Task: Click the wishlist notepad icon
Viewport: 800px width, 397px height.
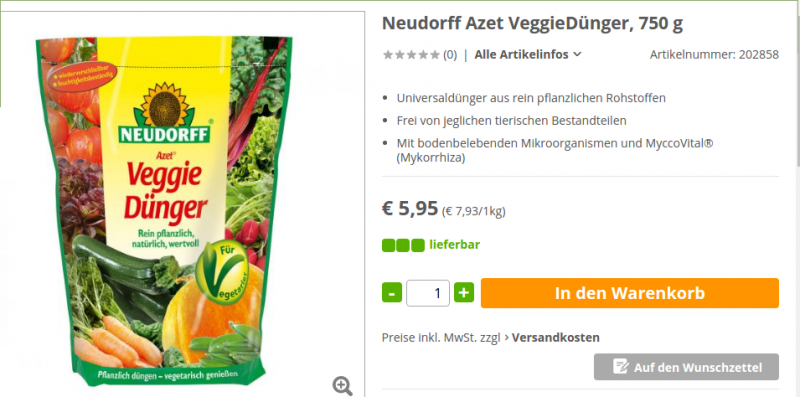Action: 620,366
